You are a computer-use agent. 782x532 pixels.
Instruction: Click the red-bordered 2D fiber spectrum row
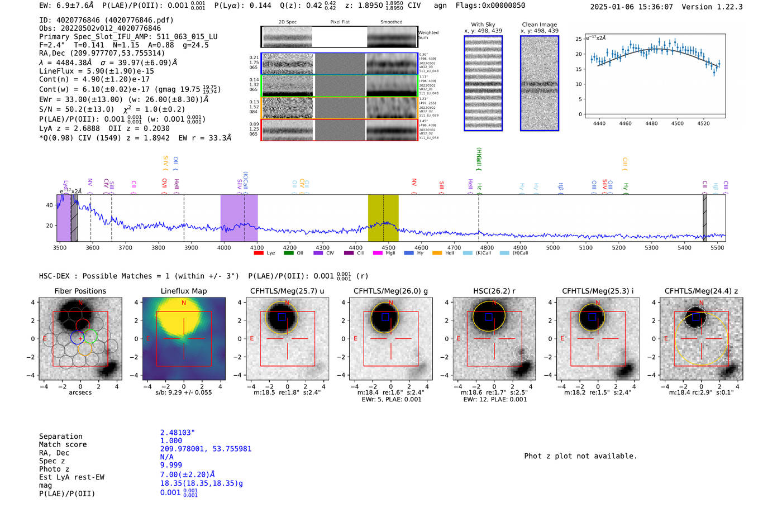339,130
